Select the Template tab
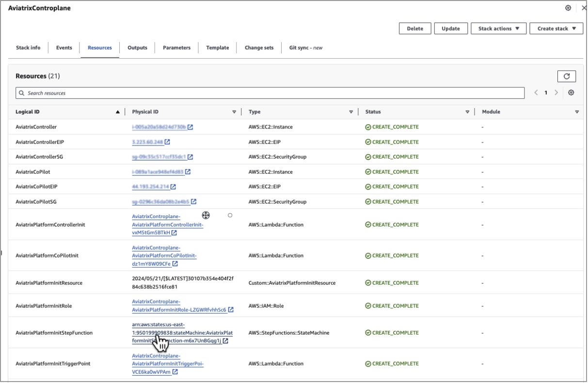 tap(217, 48)
